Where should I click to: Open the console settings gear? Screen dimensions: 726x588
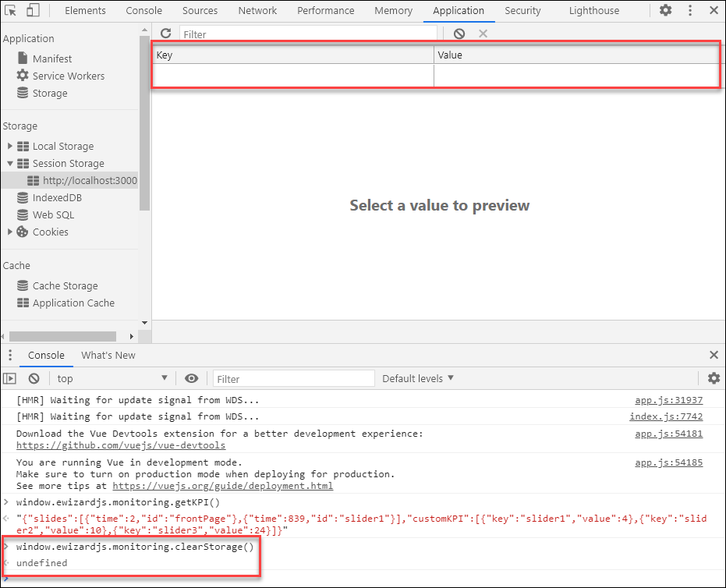(713, 378)
